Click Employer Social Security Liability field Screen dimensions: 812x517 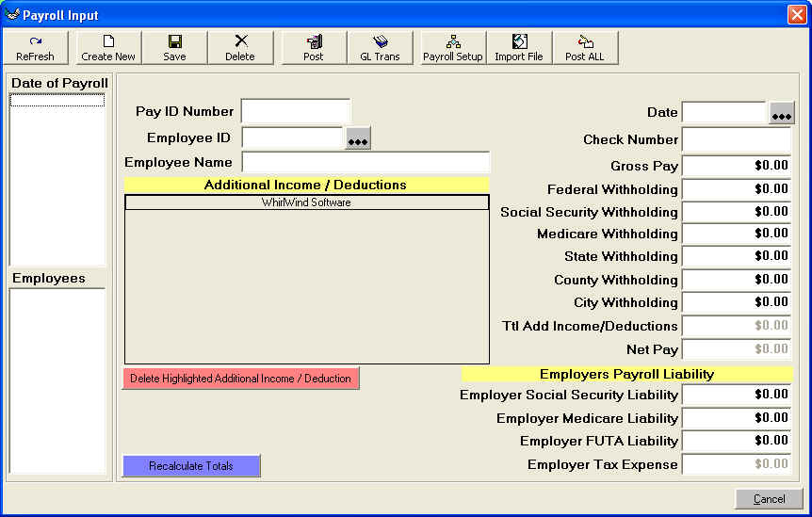coord(737,395)
